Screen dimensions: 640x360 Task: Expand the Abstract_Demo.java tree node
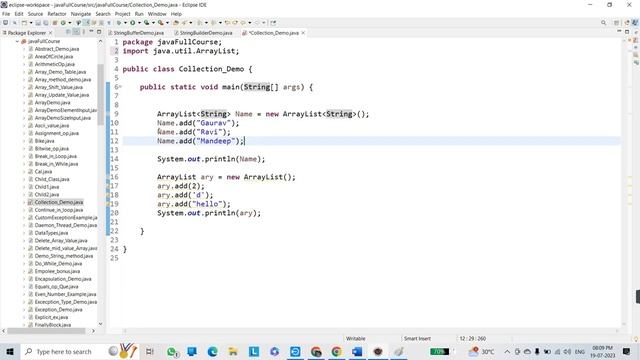coord(24,49)
